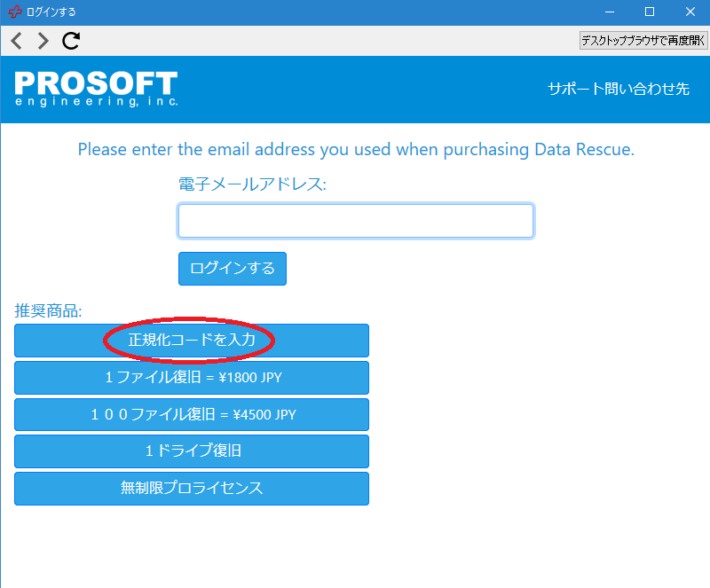The image size is (710, 588).
Task: Select 正規化コードを入力 option
Action: 192,341
